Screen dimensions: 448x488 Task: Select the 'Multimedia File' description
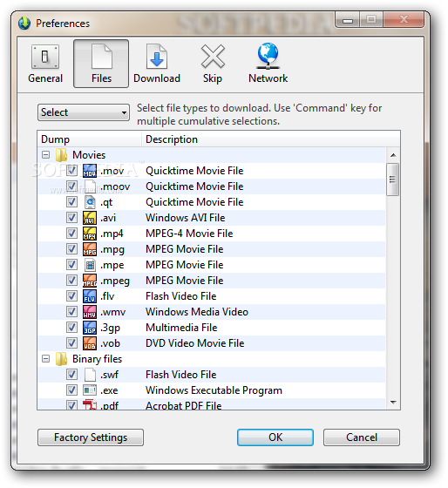tap(181, 328)
